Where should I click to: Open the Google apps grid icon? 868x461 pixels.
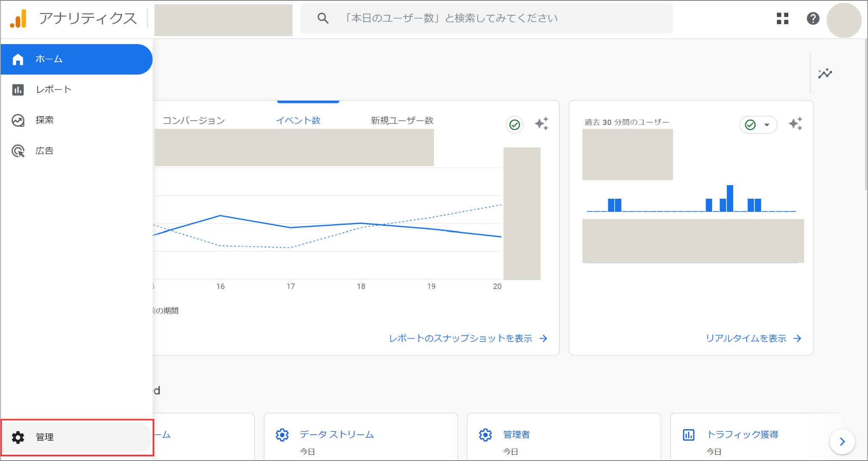(x=782, y=18)
